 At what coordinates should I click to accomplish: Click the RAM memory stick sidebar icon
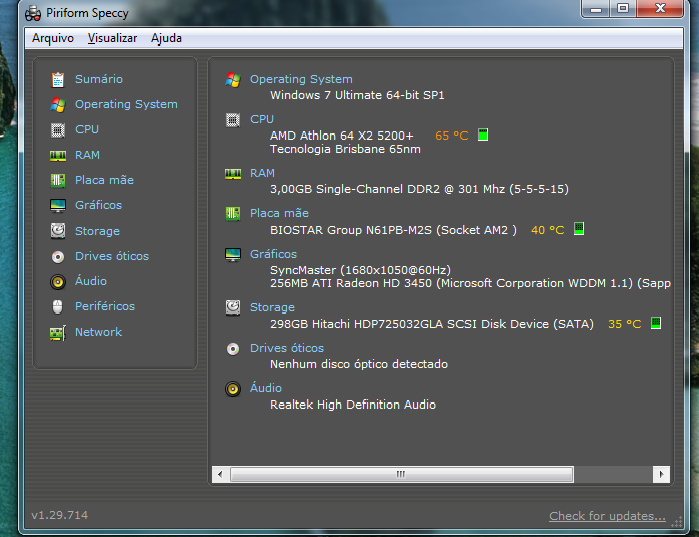57,155
